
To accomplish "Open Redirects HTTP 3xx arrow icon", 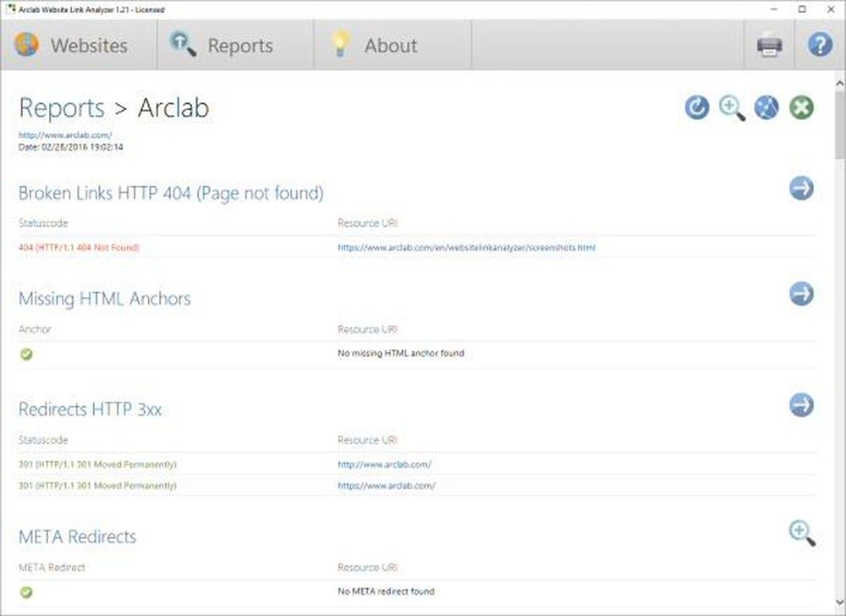I will point(802,405).
